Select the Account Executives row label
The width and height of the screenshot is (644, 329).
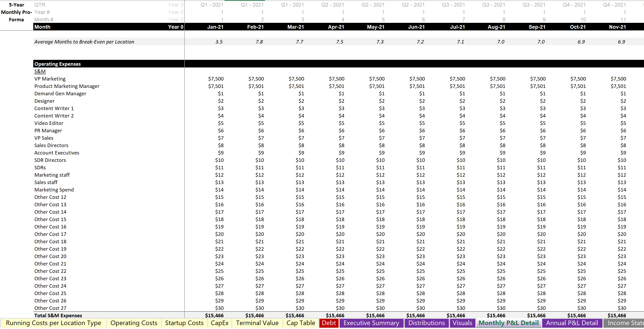point(57,153)
